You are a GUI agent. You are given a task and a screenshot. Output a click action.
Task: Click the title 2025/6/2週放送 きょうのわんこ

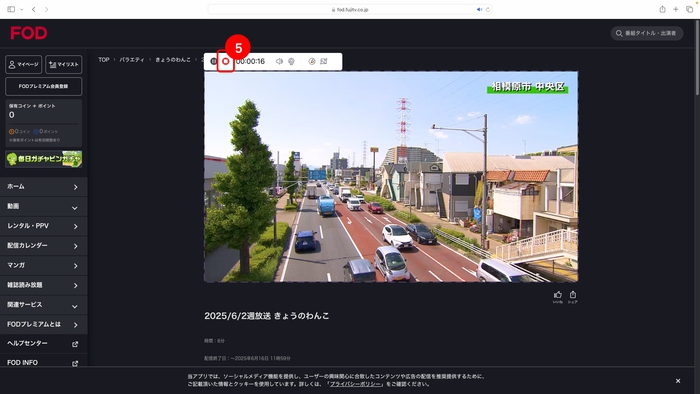(x=267, y=315)
